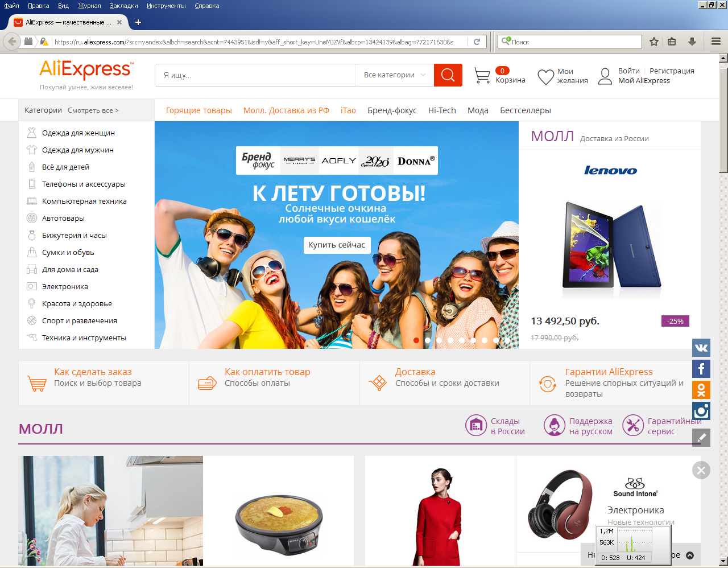Open the Firefox hamburger menu
728x568 pixels.
[715, 42]
